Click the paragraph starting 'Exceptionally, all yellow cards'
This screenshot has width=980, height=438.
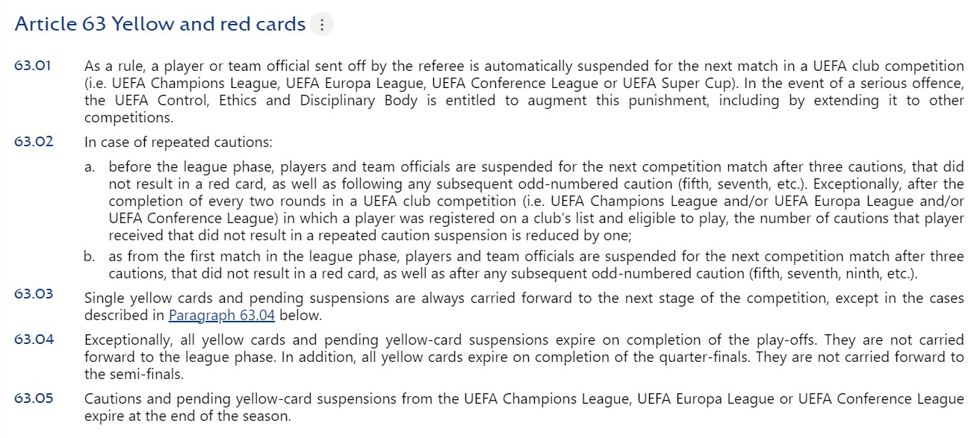click(x=524, y=357)
